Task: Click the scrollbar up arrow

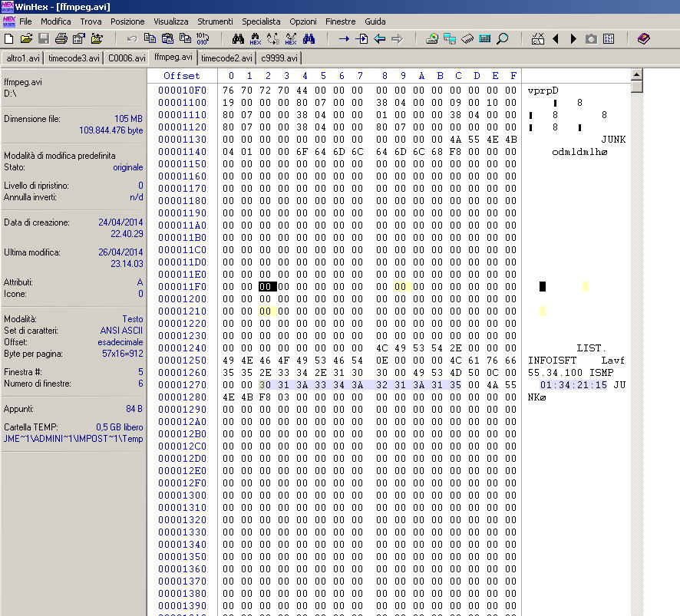Action: click(x=636, y=74)
